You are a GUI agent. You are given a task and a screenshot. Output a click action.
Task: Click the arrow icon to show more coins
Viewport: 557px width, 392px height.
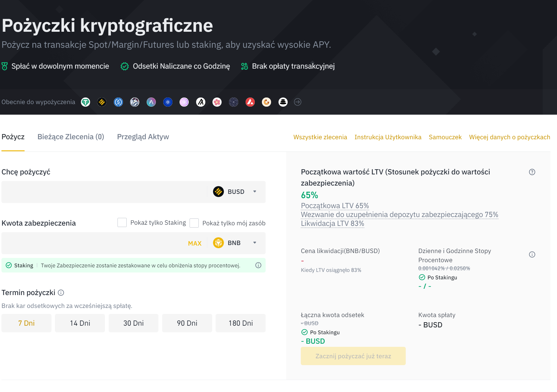[x=298, y=102]
